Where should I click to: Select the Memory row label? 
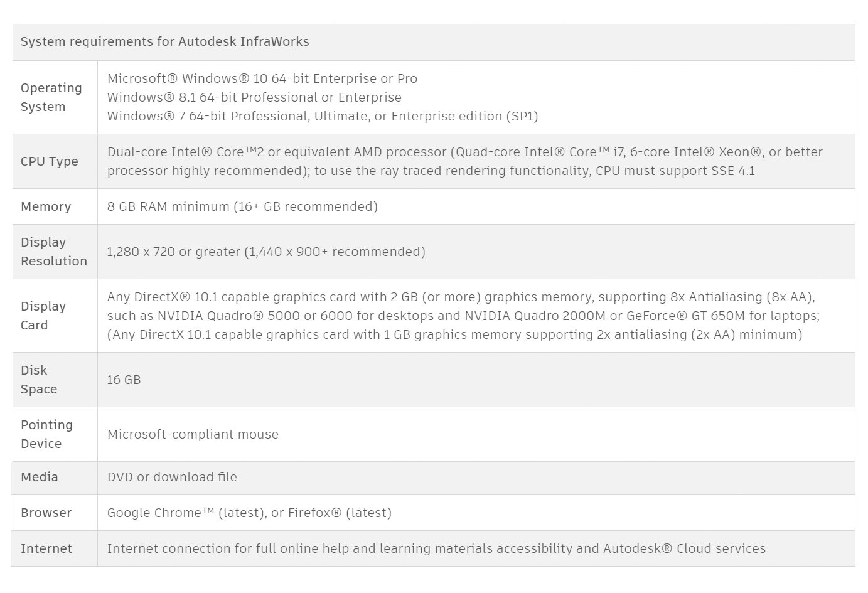point(45,206)
